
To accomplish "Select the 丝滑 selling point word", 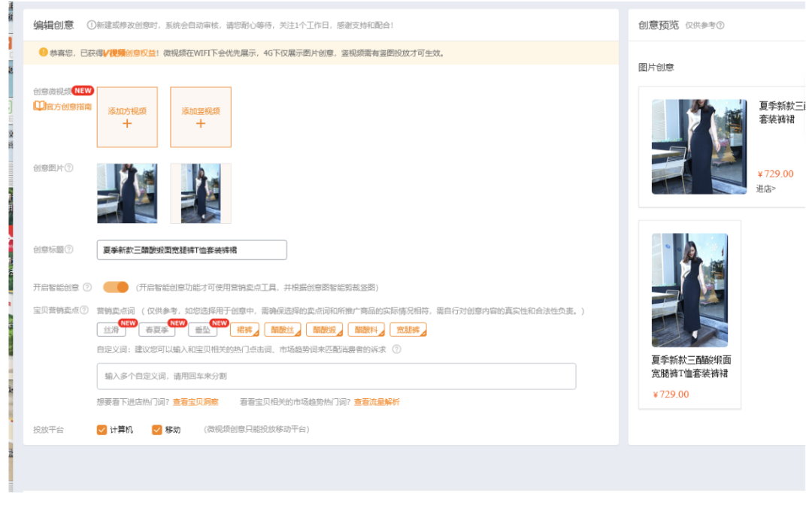I will click(110, 328).
